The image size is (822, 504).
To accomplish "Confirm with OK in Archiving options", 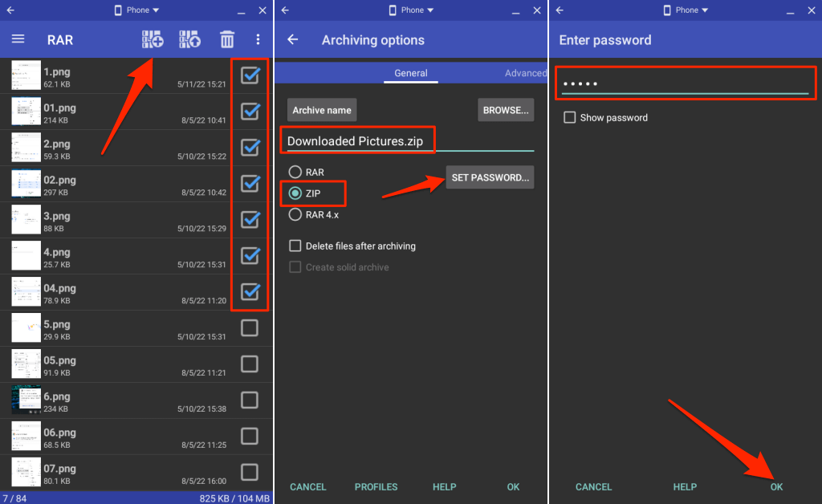I will [x=513, y=486].
